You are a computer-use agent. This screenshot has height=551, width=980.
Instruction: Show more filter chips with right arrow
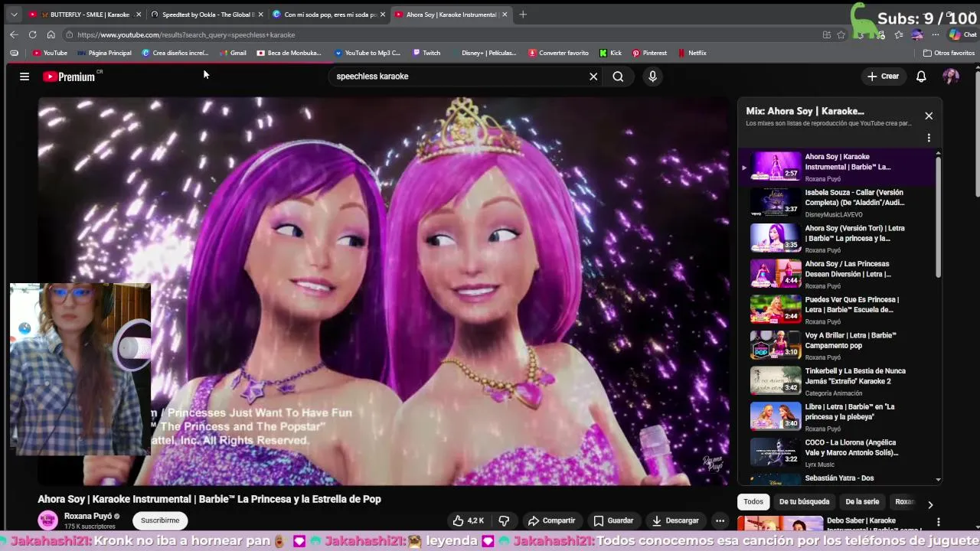coord(930,504)
